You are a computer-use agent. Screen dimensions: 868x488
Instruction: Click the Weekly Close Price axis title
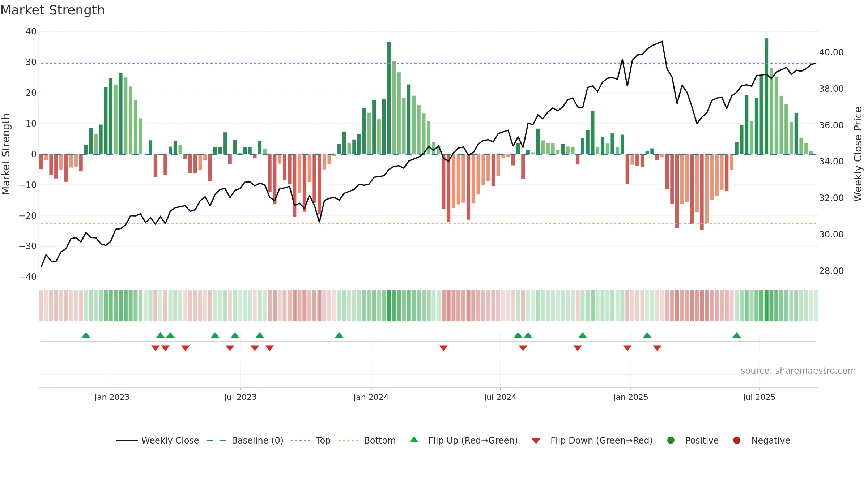tap(858, 154)
